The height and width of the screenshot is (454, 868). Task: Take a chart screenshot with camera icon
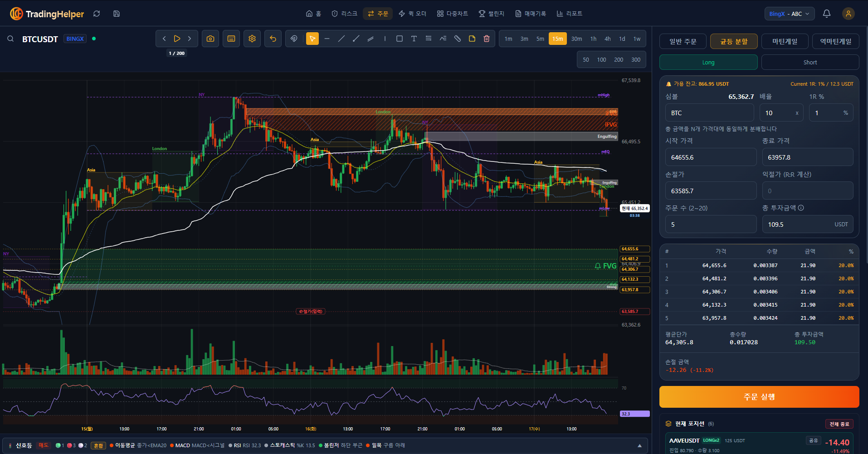click(210, 39)
